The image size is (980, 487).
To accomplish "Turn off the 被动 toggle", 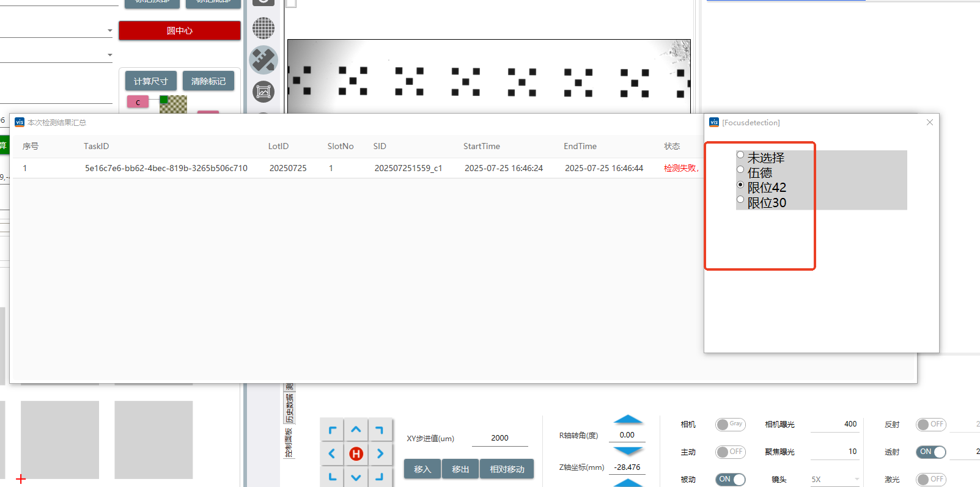I will pyautogui.click(x=731, y=479).
